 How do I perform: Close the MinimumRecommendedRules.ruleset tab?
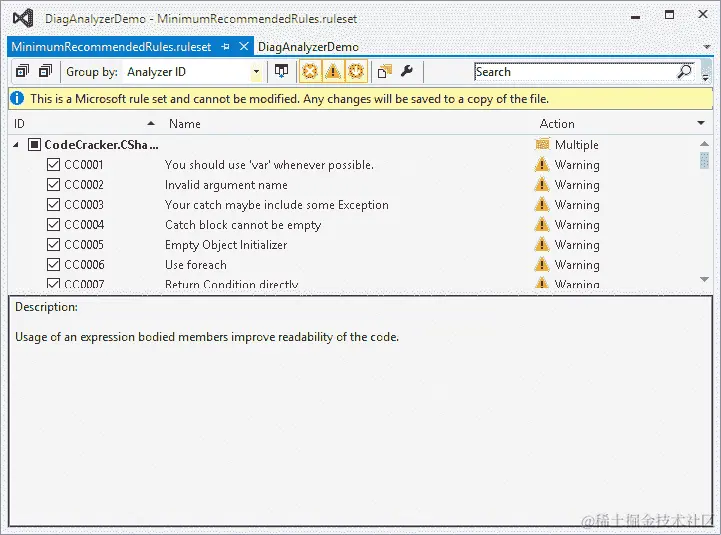(x=244, y=46)
